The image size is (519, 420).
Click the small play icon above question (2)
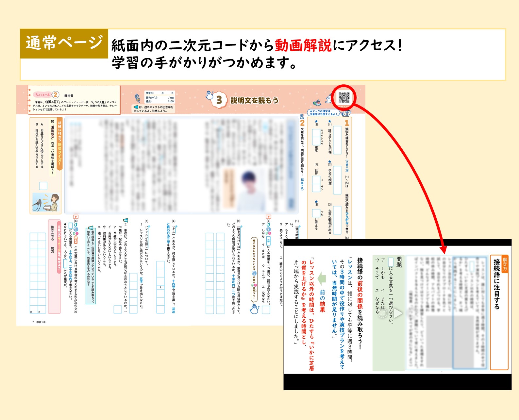coord(268,217)
